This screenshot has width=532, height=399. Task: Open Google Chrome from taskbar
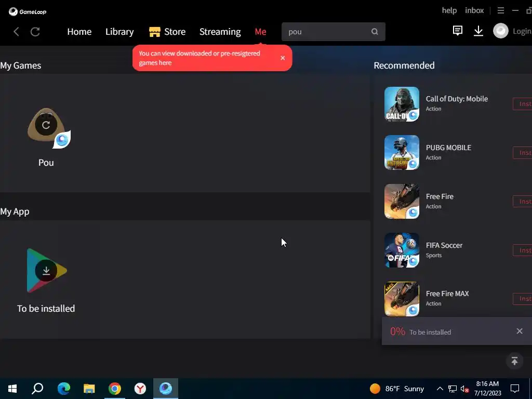point(115,389)
